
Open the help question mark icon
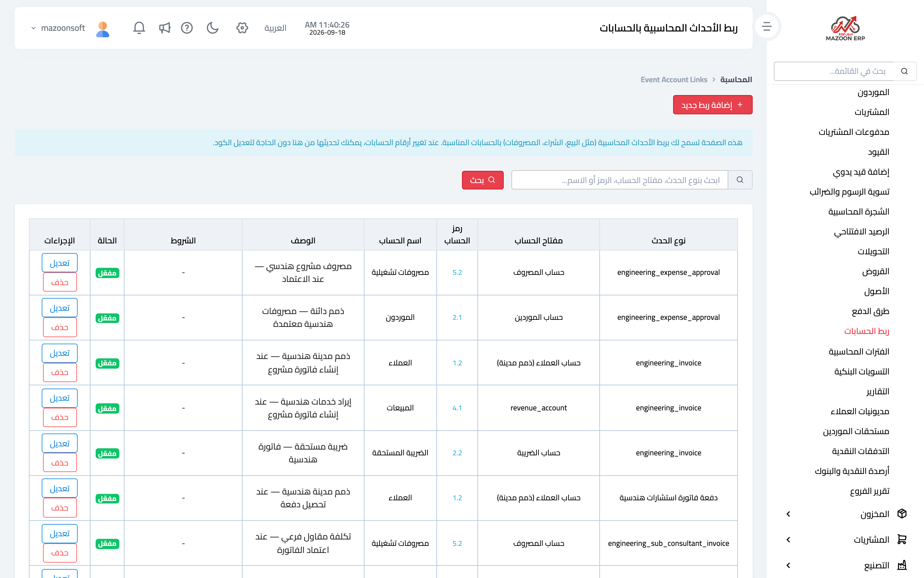tap(187, 28)
